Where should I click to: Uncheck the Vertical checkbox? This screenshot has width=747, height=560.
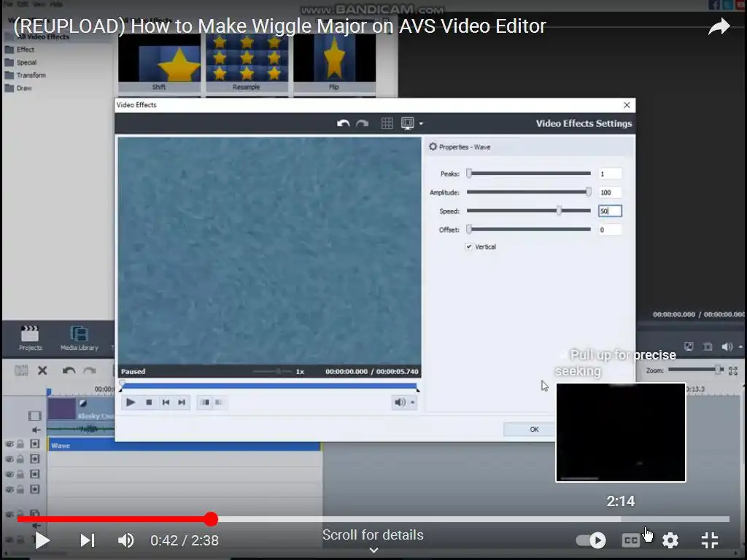pyautogui.click(x=469, y=246)
